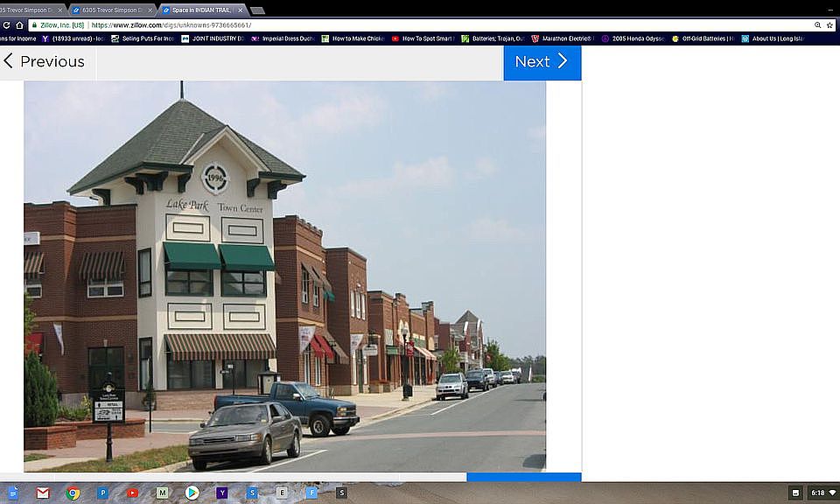Open YouTube app in the shelf
The image size is (840, 504).
pyautogui.click(x=132, y=493)
